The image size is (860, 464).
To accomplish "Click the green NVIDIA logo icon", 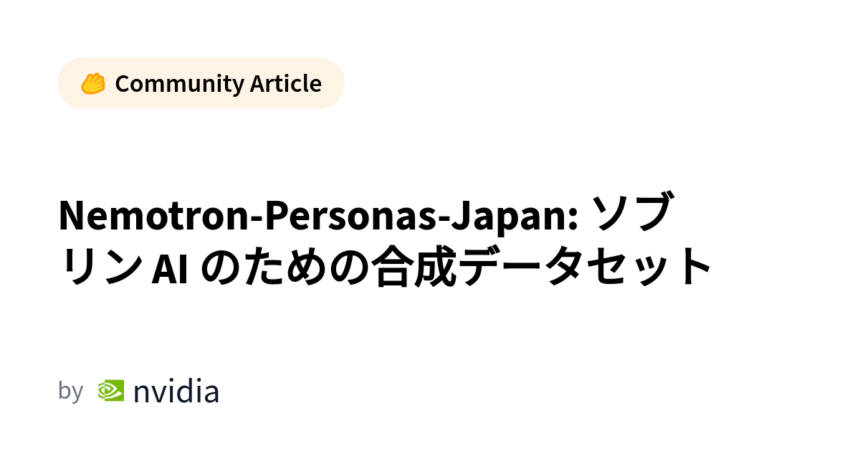I will tap(111, 391).
